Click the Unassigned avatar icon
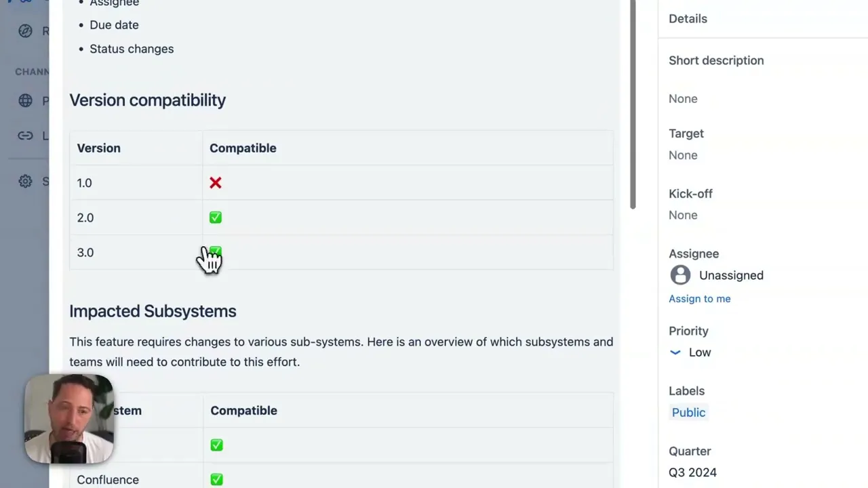The height and width of the screenshot is (488, 868). (680, 275)
